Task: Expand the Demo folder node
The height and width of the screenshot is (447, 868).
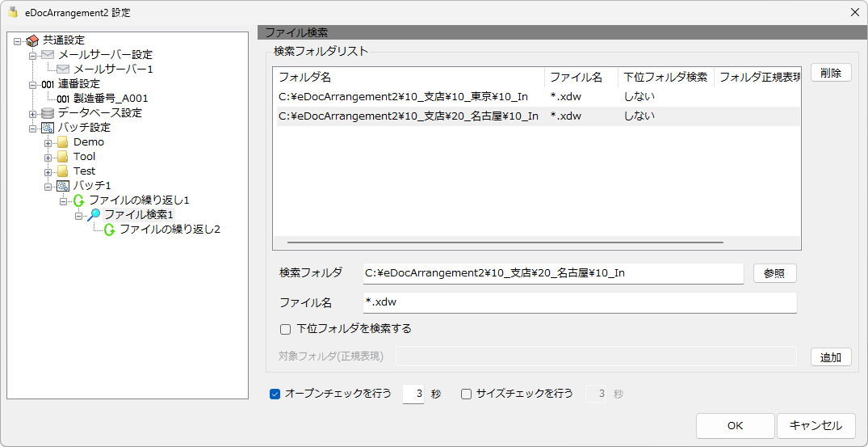Action: coord(48,142)
